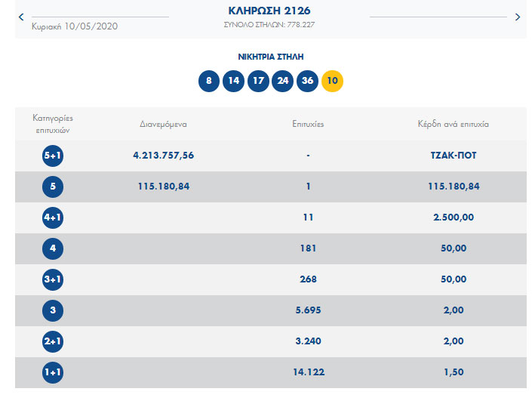
Task: Go to previous draw with left arrow
Action: coord(20,17)
